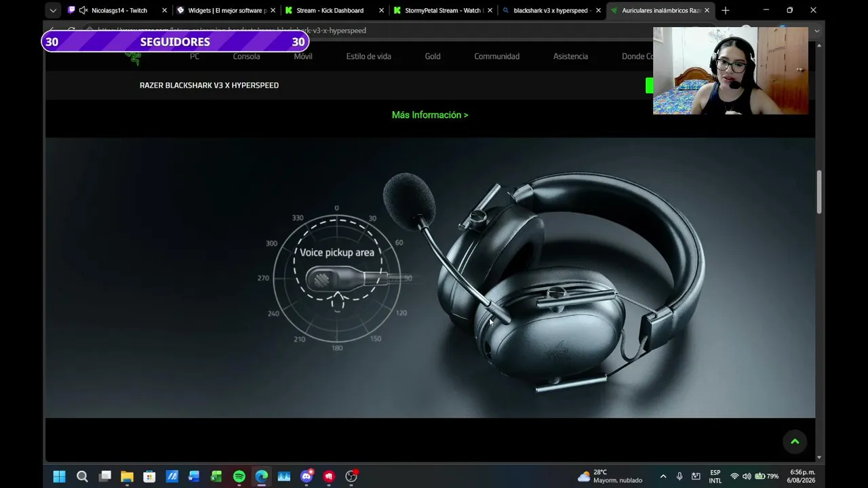The image size is (868, 488).
Task: Select the Auriculares inalámbricos Razer tab
Action: click(661, 11)
